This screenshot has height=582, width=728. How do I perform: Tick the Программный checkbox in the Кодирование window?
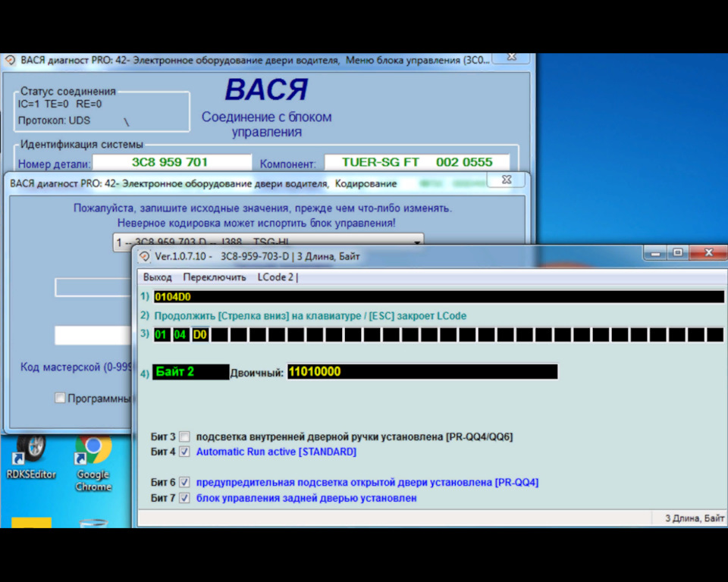click(x=59, y=398)
